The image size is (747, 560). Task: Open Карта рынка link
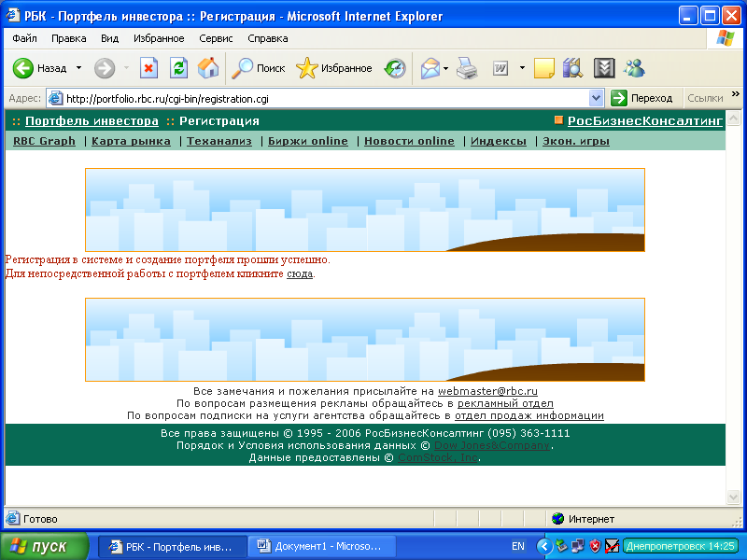pyautogui.click(x=131, y=141)
